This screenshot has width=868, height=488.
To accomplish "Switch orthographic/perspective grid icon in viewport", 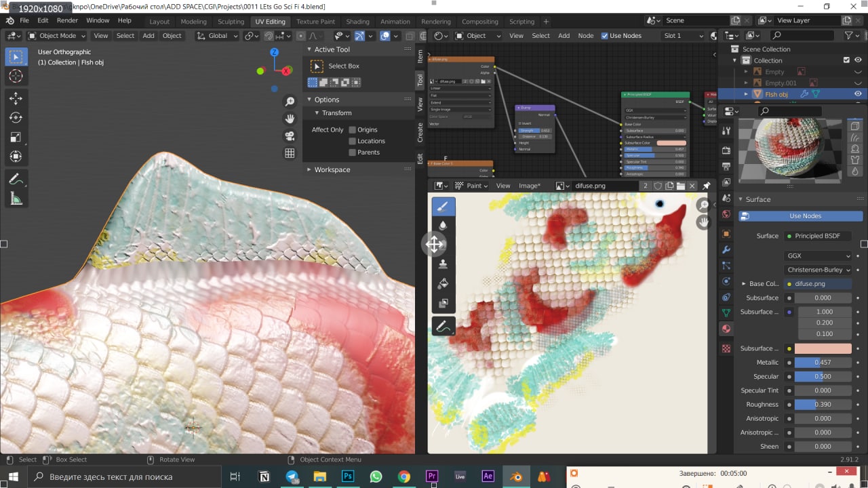I will click(290, 153).
